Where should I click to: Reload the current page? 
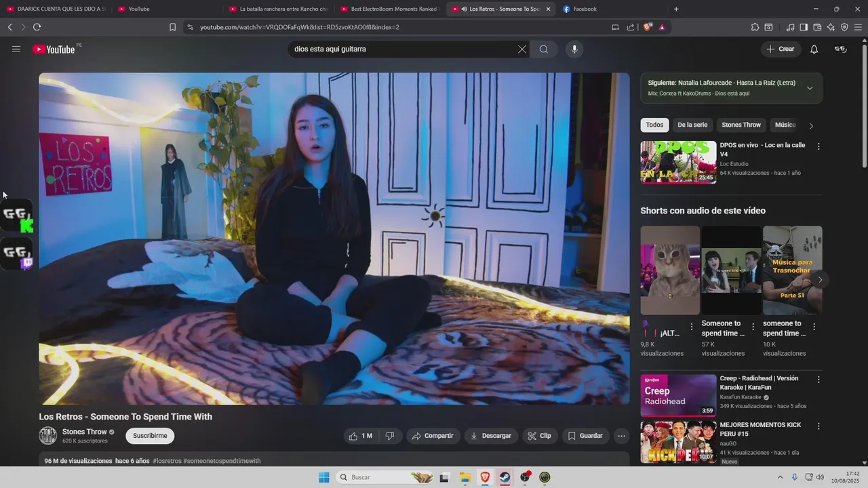coord(37,27)
